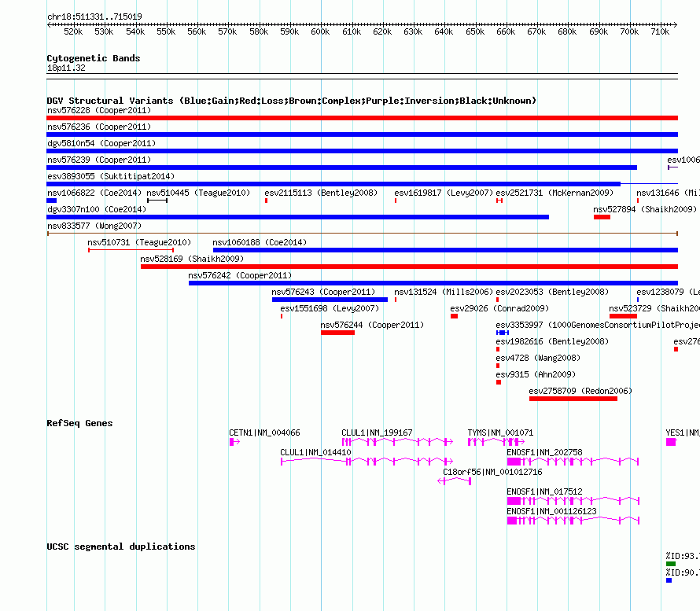Click the dgv3307n100 (Coe2014) blue bar
The image size is (700, 611).
[298, 217]
